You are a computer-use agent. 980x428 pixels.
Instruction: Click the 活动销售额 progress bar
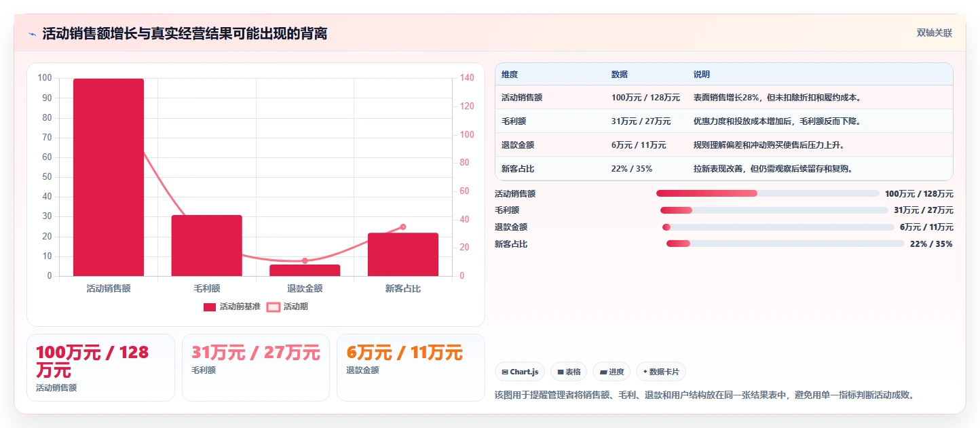pos(768,193)
